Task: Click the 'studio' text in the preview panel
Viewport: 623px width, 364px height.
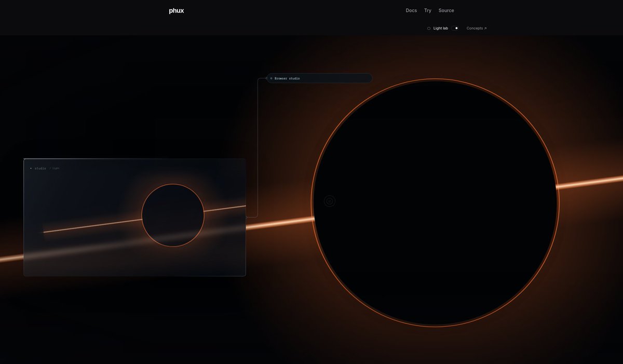Action: pyautogui.click(x=40, y=168)
